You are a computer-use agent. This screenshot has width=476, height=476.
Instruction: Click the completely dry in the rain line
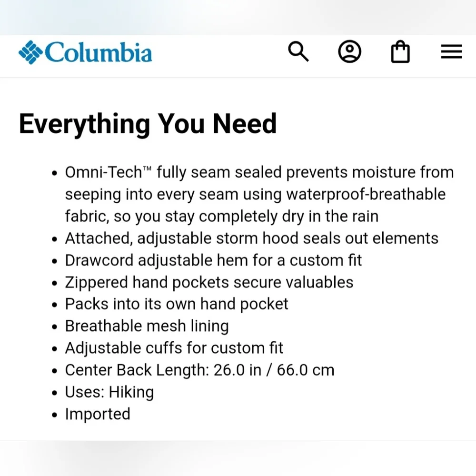tap(221, 217)
